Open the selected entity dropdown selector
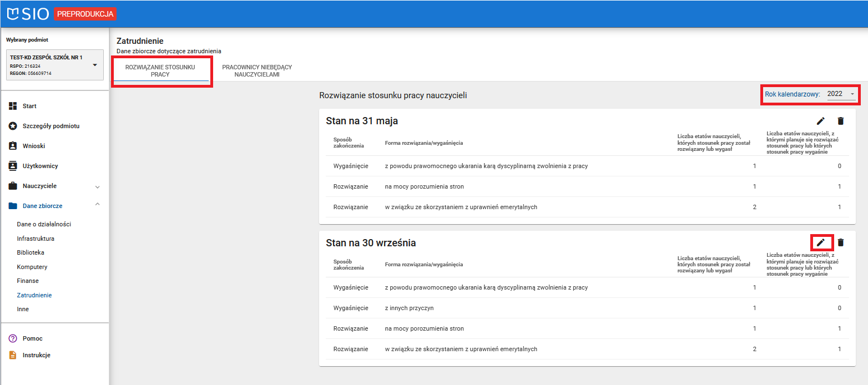Image resolution: width=868 pixels, height=385 pixels. click(x=94, y=65)
